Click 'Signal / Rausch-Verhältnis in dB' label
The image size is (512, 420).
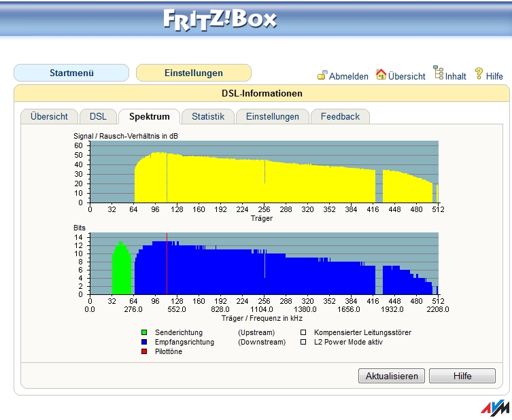[x=126, y=136]
